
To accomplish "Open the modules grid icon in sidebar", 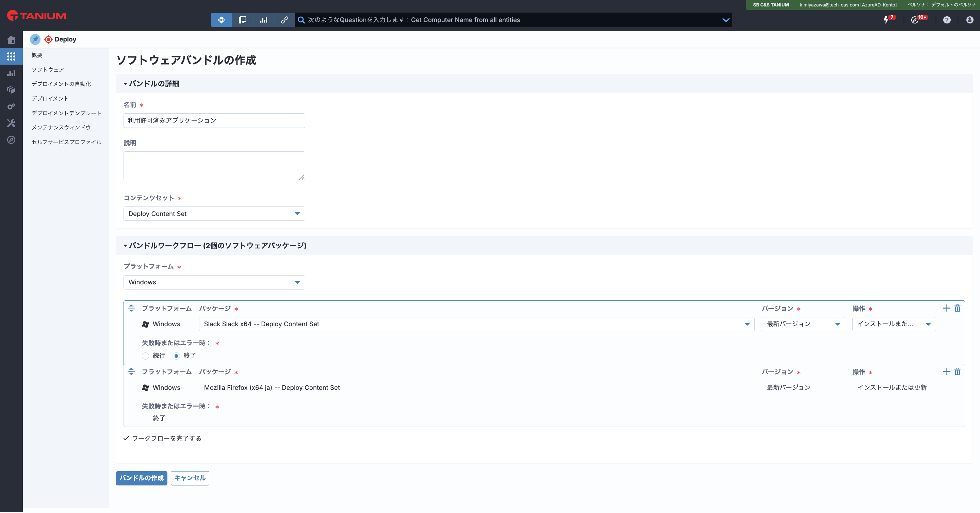I will (11, 56).
